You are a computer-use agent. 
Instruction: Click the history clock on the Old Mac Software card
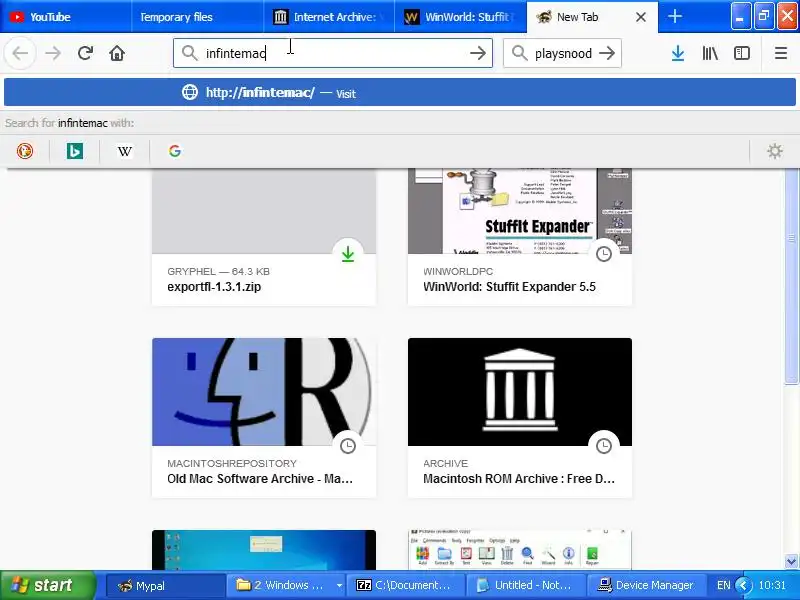348,446
